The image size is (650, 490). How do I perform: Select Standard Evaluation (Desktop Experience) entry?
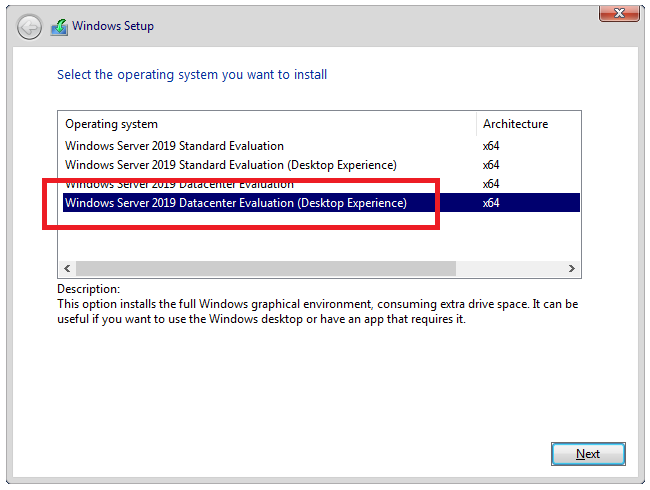(230, 165)
